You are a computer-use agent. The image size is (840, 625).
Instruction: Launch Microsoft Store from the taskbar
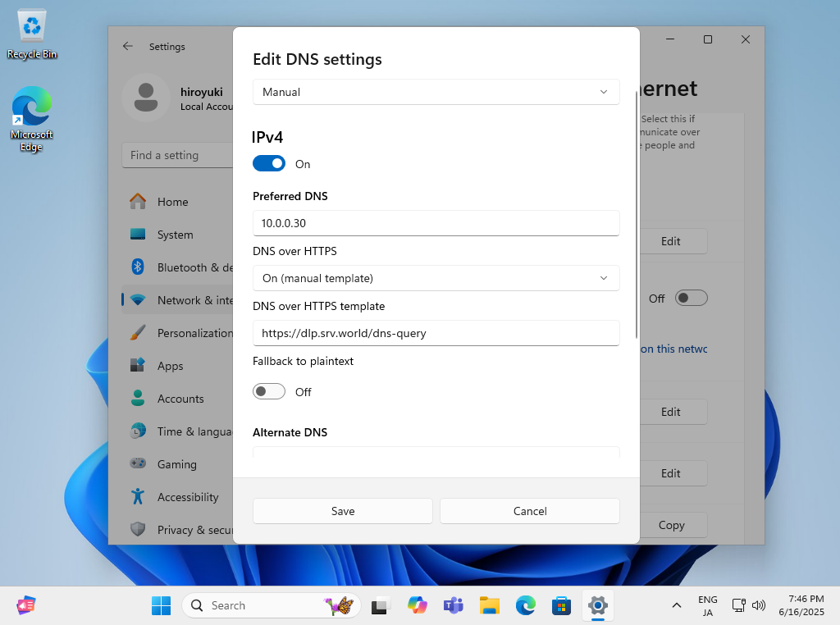[x=562, y=605]
